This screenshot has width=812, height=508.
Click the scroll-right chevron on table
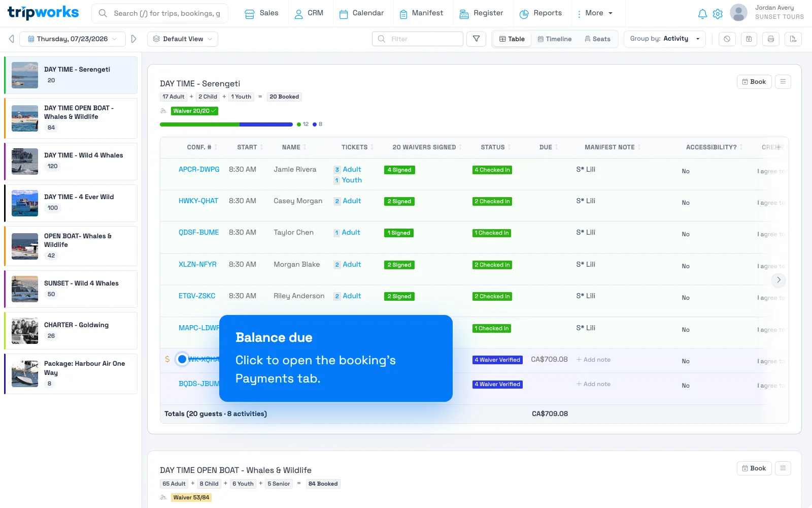pos(779,280)
